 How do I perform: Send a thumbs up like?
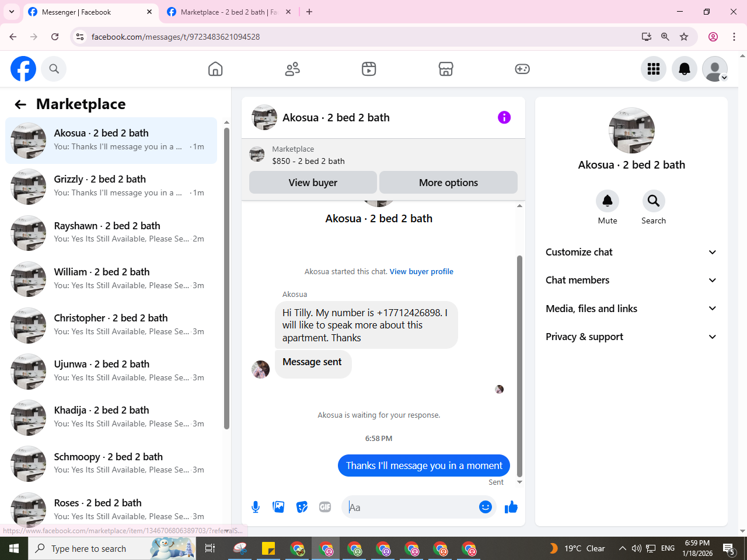(511, 507)
